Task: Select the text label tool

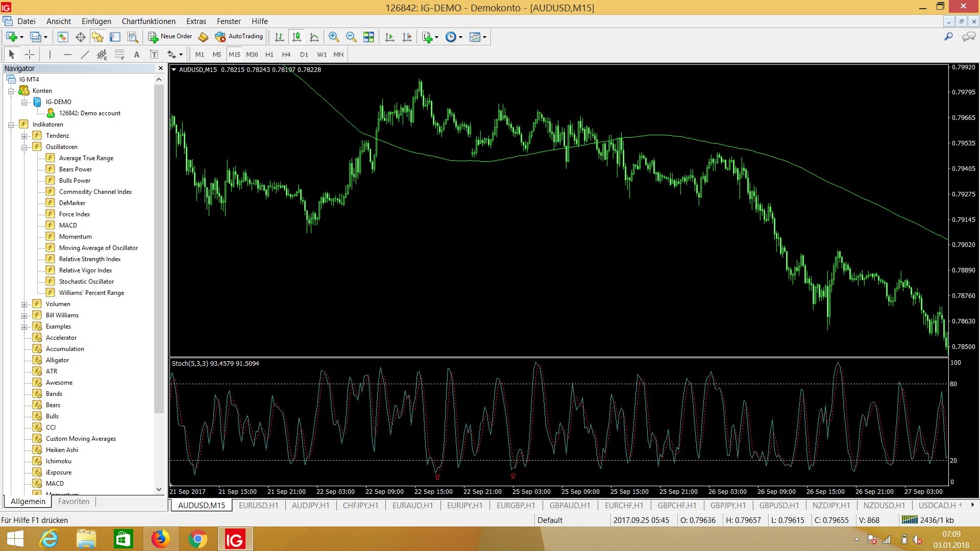Action: click(x=154, y=54)
